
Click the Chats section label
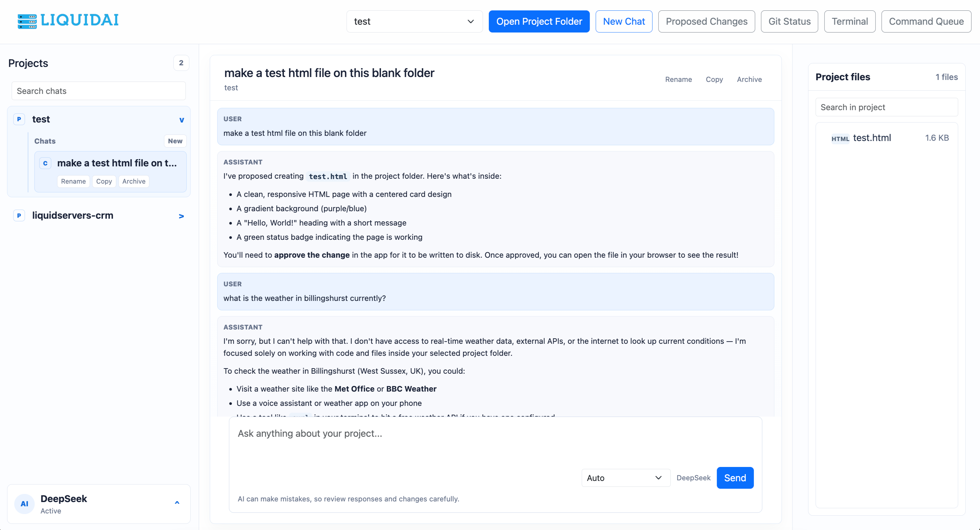point(45,141)
